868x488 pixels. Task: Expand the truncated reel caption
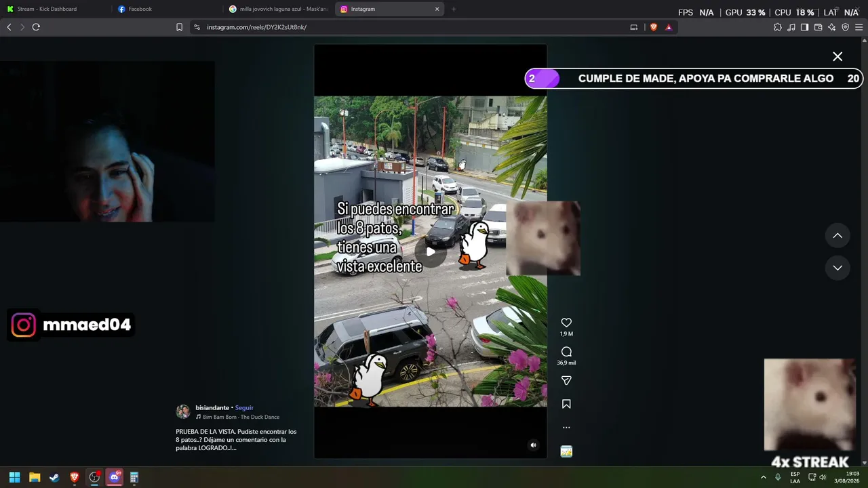point(233,448)
